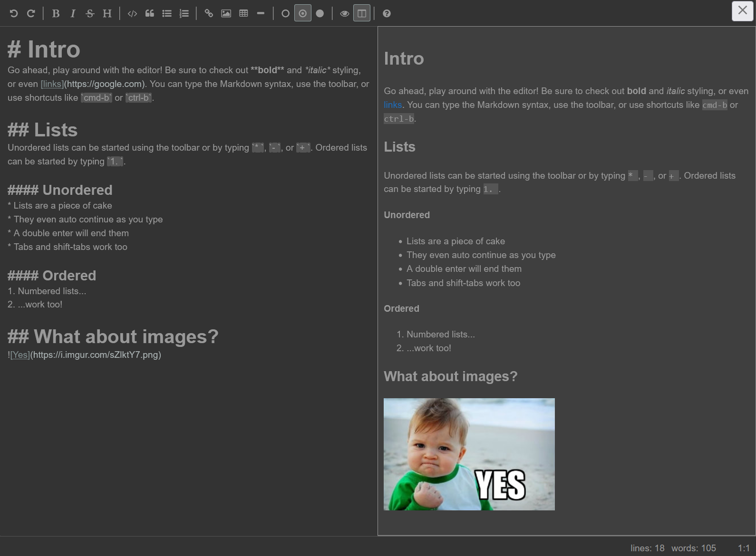Viewport: 756px width, 556px height.
Task: Click the 'Lists' heading in the preview pane
Action: [399, 147]
